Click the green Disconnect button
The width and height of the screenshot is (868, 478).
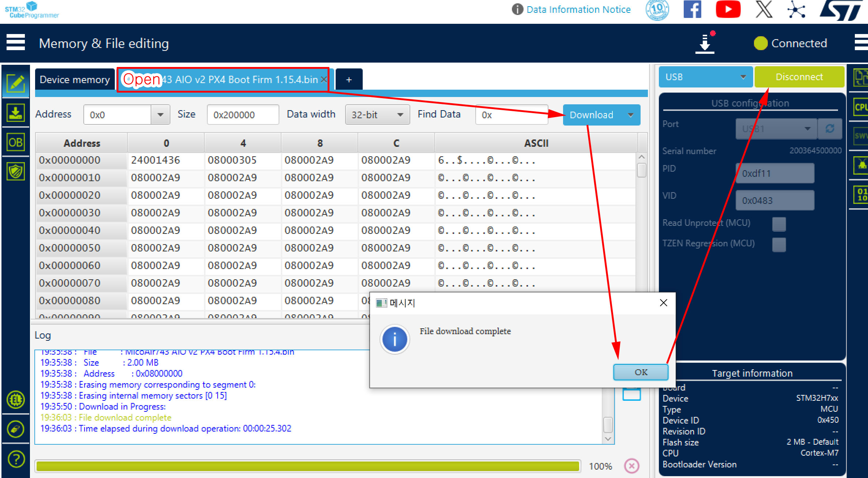tap(799, 77)
